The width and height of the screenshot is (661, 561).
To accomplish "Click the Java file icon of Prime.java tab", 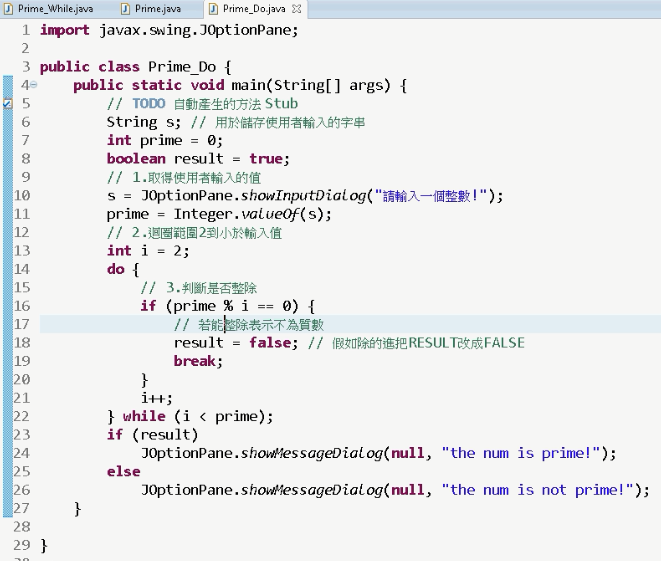I will click(x=125, y=9).
